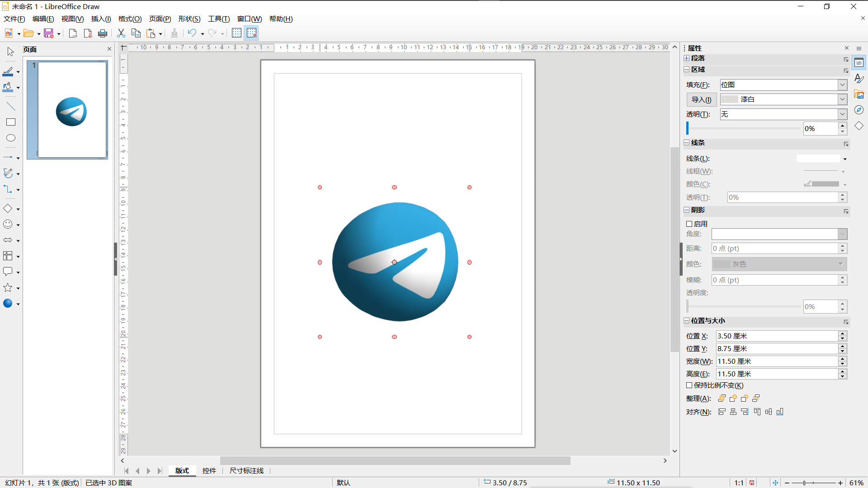Viewport: 868px width, 488px height.
Task: Click the Copy icon in toolbar
Action: pos(136,33)
